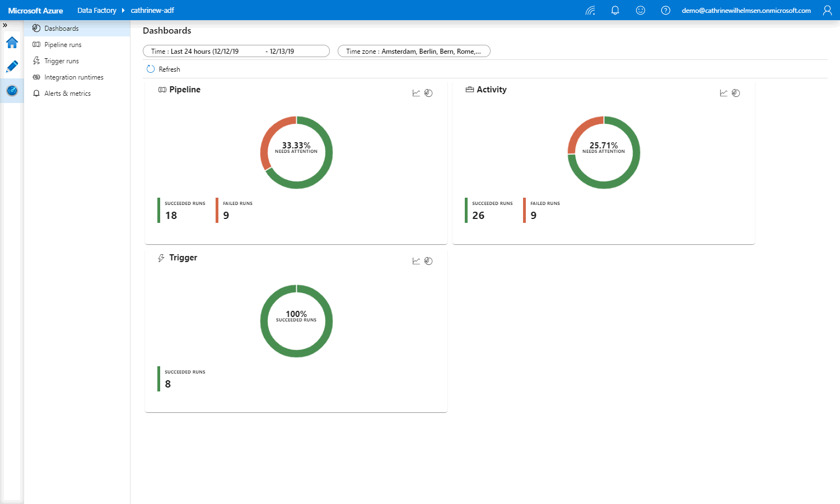Screen dimensions: 840x504
Task: Click the user account avatar icon
Action: [827, 11]
